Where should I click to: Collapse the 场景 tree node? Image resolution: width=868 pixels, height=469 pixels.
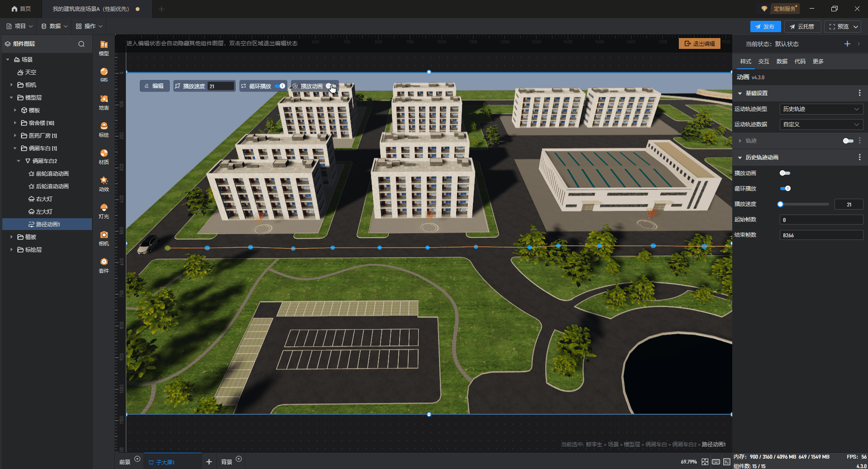pyautogui.click(x=8, y=60)
